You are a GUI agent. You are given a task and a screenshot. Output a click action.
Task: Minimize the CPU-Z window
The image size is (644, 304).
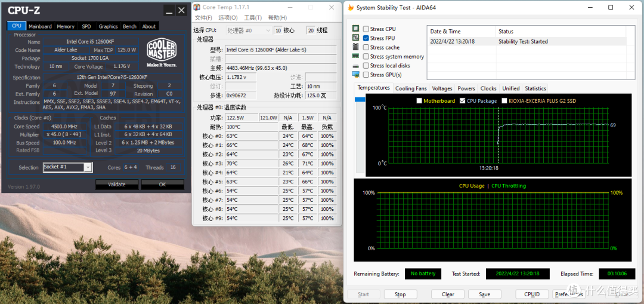click(169, 11)
